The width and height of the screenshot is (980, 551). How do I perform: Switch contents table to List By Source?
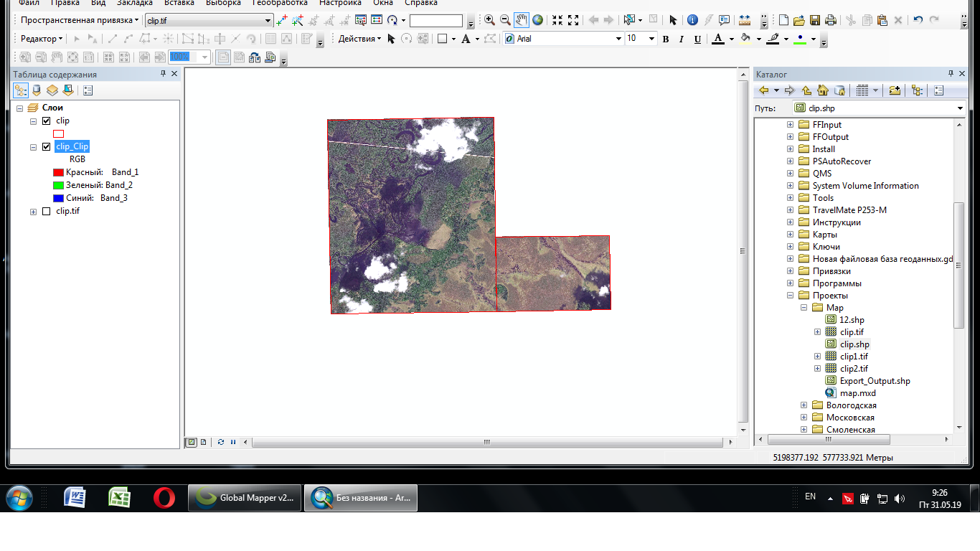(x=37, y=90)
